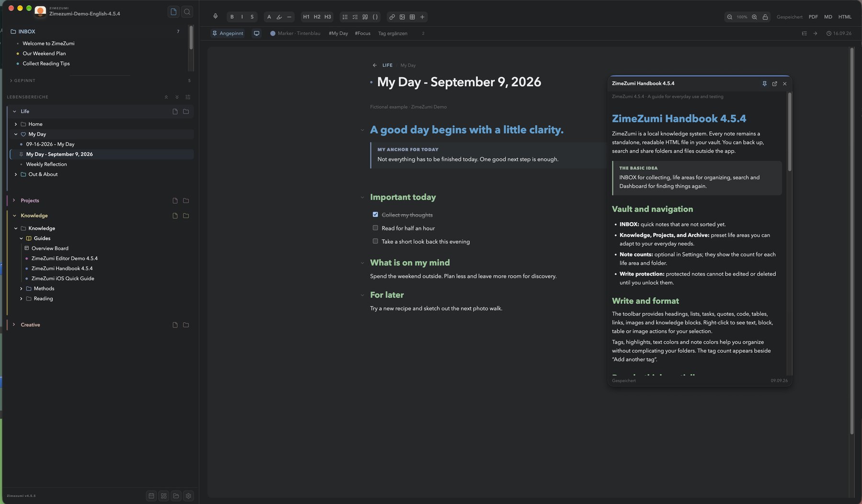Collapse the Life area
862x504 pixels.
click(14, 112)
